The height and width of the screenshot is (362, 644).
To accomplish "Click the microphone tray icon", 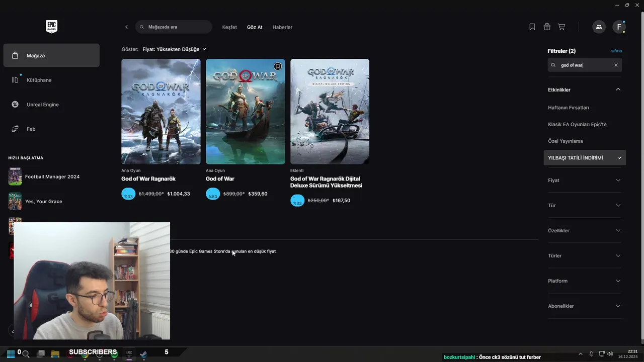I will (x=591, y=354).
